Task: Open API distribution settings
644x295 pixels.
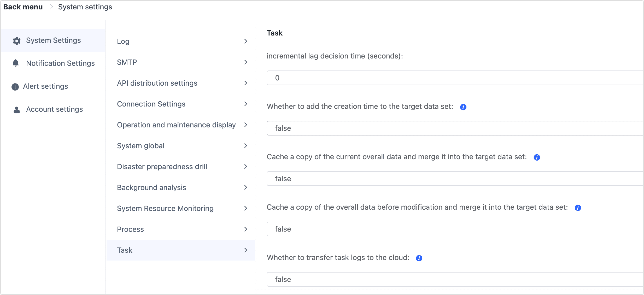Action: pyautogui.click(x=180, y=83)
